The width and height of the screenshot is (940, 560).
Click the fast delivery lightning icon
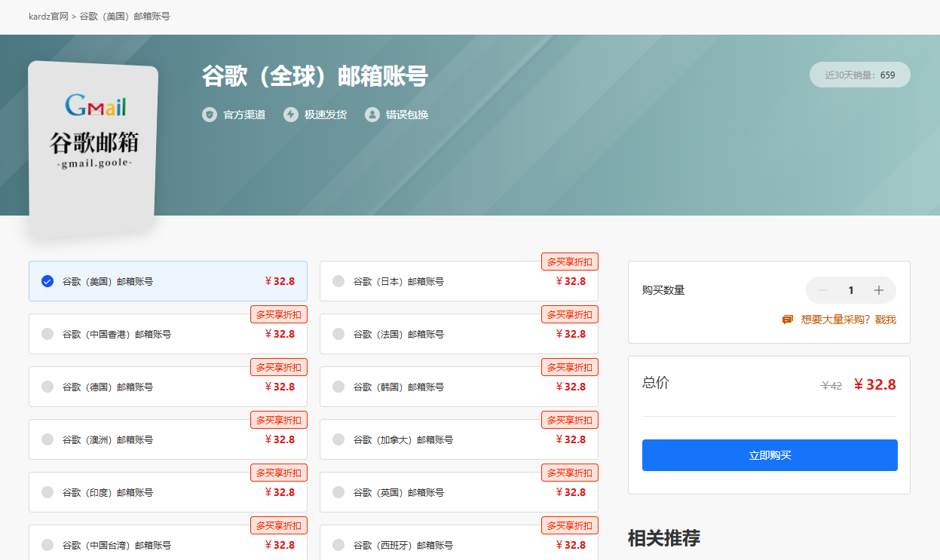[x=291, y=115]
